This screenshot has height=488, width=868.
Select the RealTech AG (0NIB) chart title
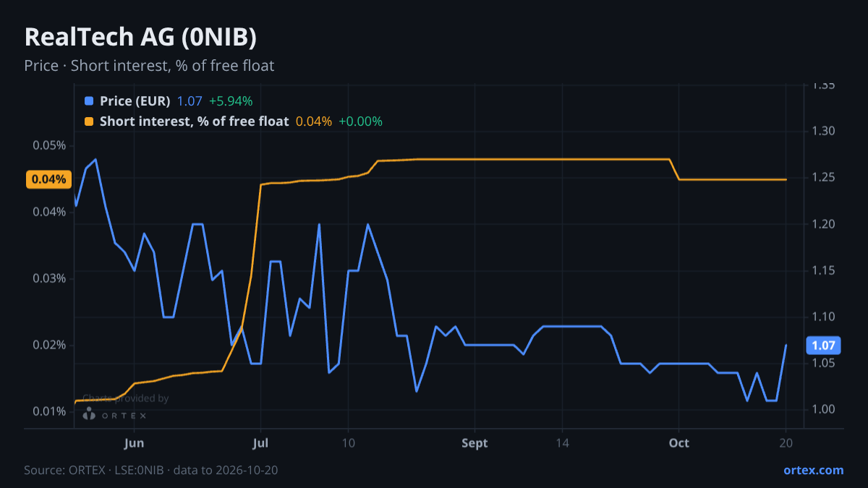pos(140,37)
